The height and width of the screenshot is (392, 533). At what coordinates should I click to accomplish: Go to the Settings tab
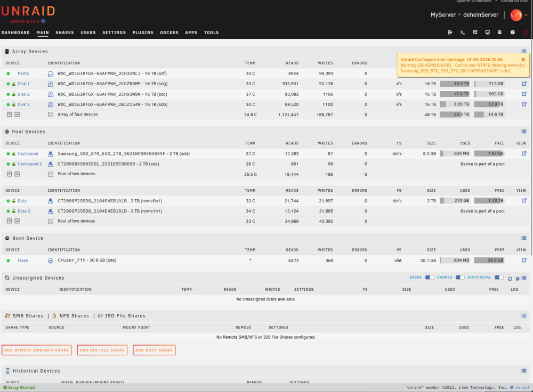(114, 32)
